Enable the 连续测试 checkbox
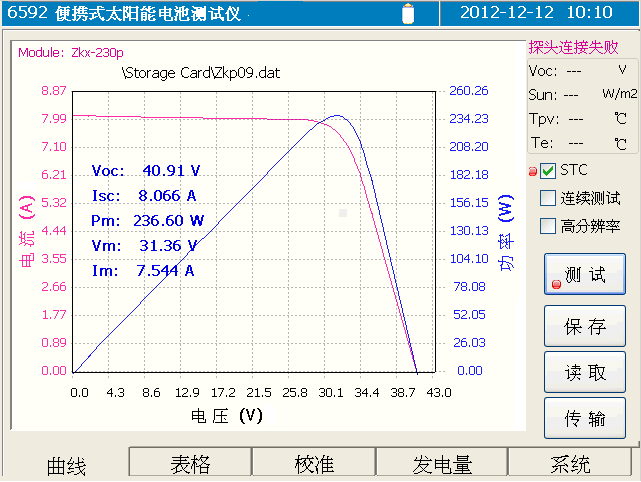The height and width of the screenshot is (482, 641). (548, 198)
